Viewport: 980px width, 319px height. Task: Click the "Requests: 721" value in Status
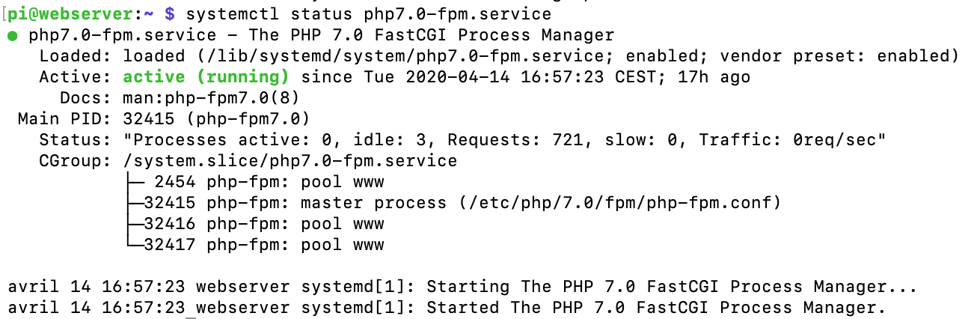pos(498,140)
